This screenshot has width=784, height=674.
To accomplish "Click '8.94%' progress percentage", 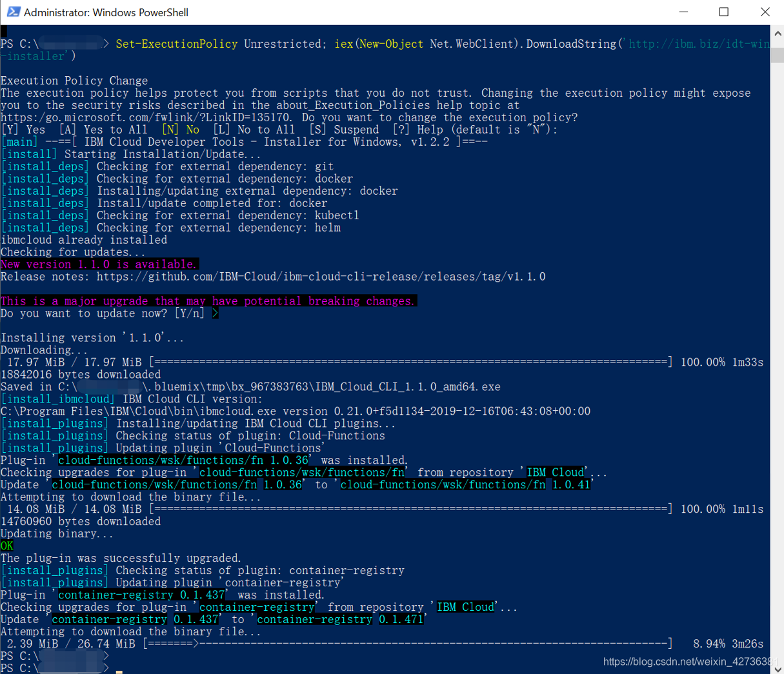I will pyautogui.click(x=709, y=644).
